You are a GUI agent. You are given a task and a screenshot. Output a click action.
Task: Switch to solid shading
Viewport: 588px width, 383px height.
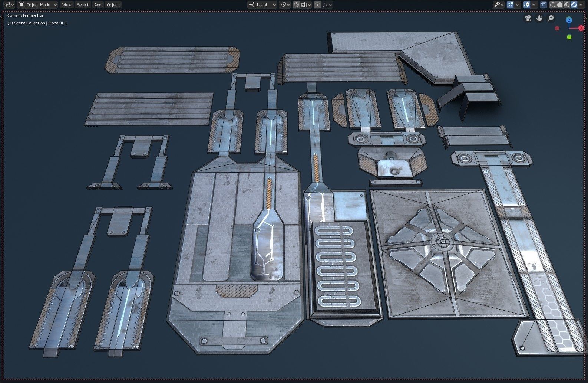pos(560,5)
